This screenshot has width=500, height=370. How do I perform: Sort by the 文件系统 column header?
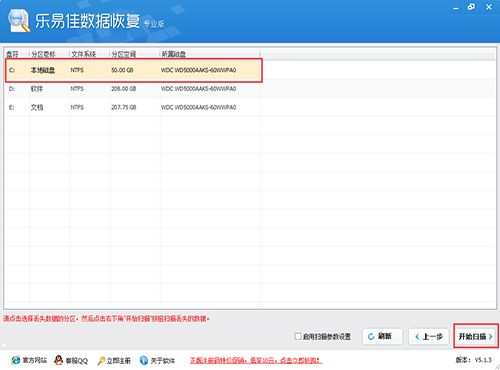tap(84, 54)
